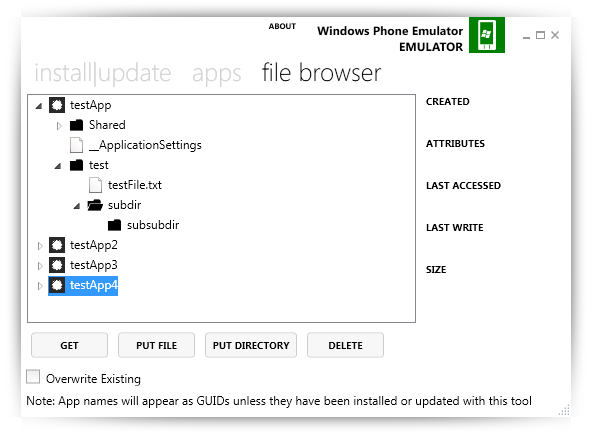Select the Shared folder label

pos(107,125)
